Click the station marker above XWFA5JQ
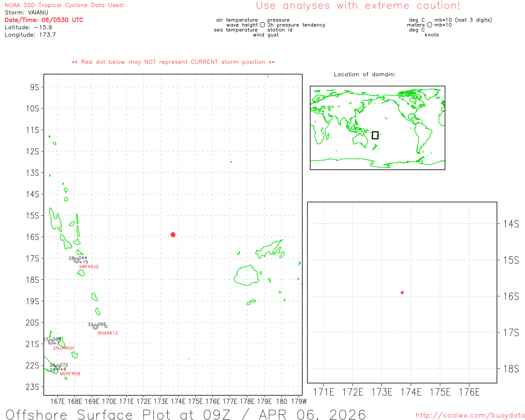Image resolution: width=525 pixels, height=420 pixels. click(76, 260)
